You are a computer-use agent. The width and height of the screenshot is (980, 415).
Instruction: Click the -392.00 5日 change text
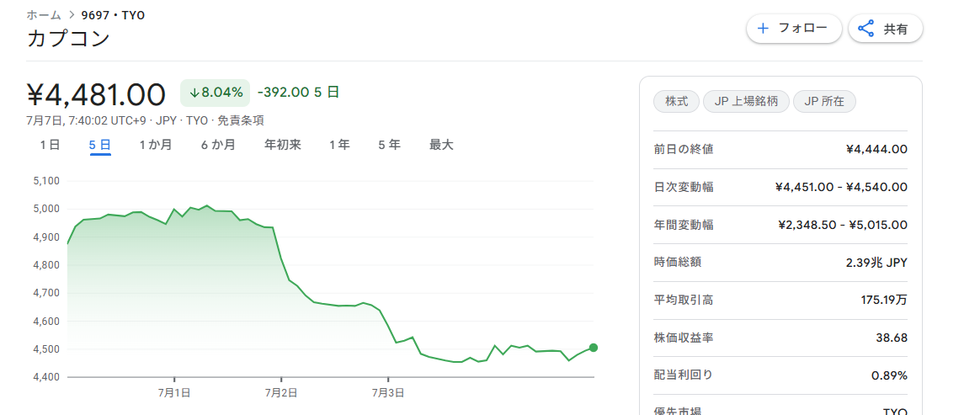[x=298, y=93]
